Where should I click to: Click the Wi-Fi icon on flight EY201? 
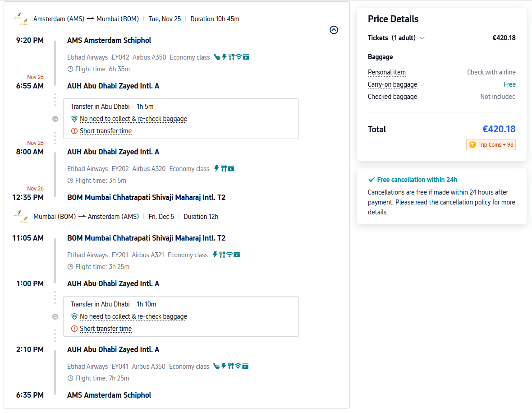pos(229,255)
